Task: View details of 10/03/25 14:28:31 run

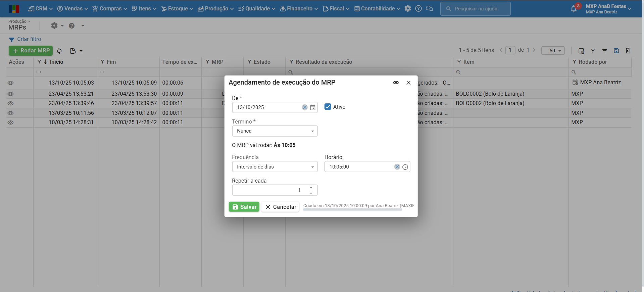Action: pos(11,123)
